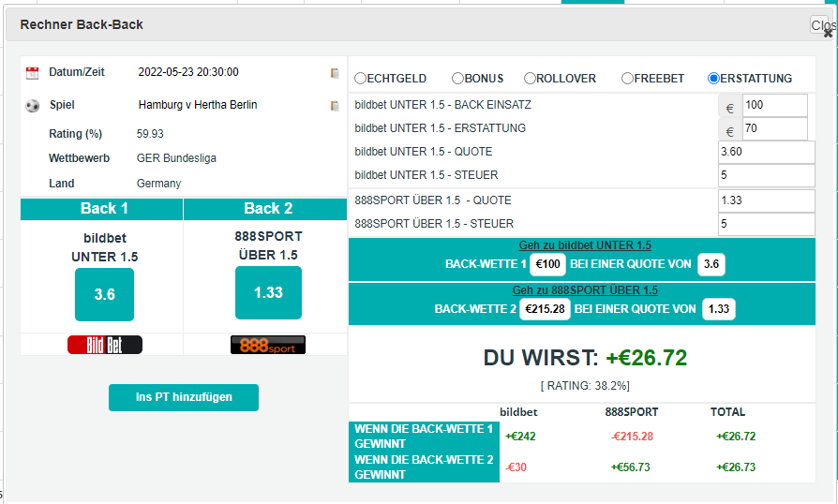
Task: Click the Back 1 column header
Action: pyautogui.click(x=101, y=209)
